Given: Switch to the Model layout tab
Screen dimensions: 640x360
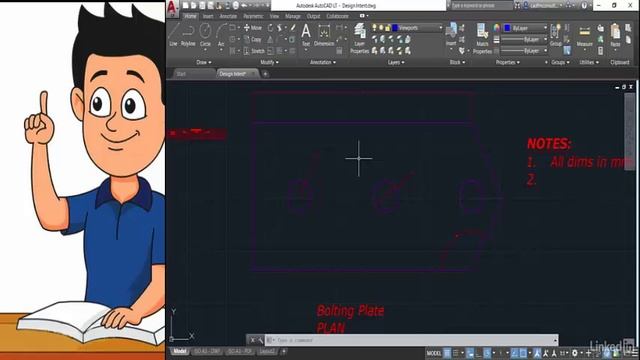Looking at the screenshot, I should tap(180, 351).
